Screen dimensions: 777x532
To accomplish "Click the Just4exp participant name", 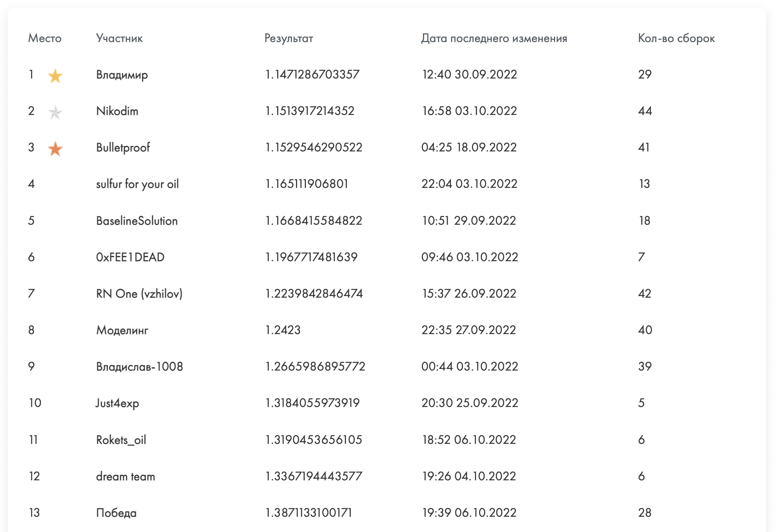I will tap(117, 403).
